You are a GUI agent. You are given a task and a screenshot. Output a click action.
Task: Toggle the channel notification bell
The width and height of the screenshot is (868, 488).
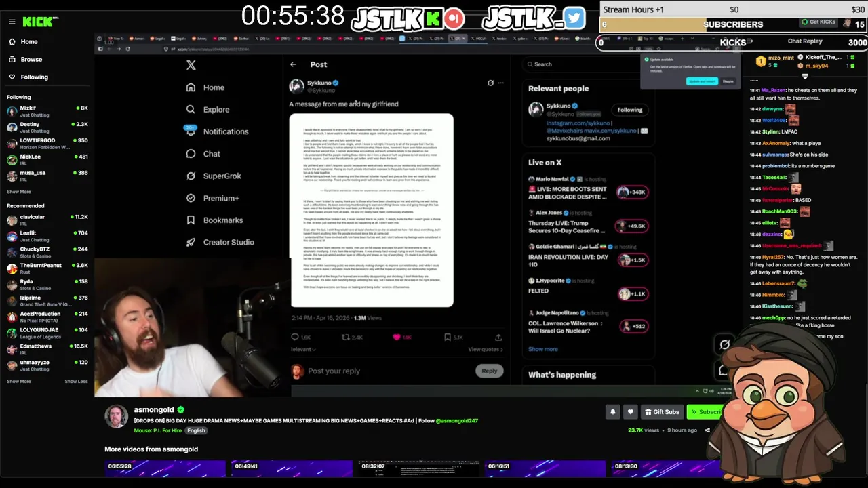coord(613,411)
